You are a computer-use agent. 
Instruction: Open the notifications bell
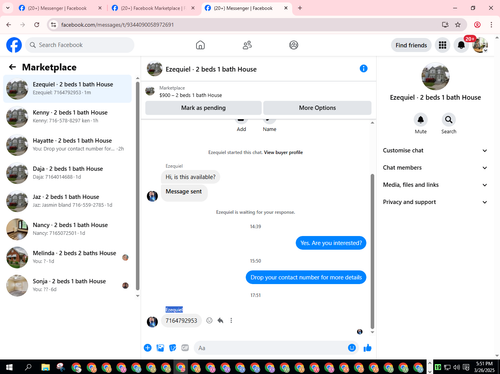(461, 45)
